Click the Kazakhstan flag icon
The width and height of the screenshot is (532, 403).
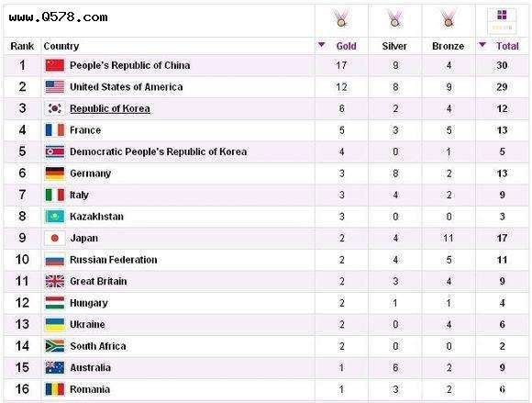(55, 217)
